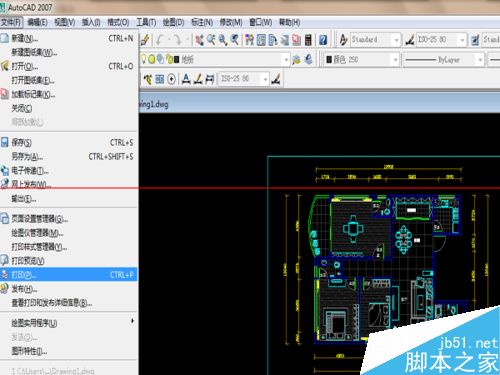Image resolution: width=500 pixels, height=375 pixels.
Task: Choose 新建(N)... from the File menu
Action: tap(69, 38)
